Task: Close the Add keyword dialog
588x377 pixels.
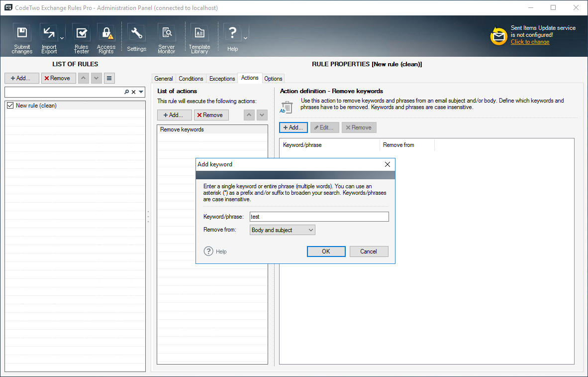Action: tap(388, 164)
